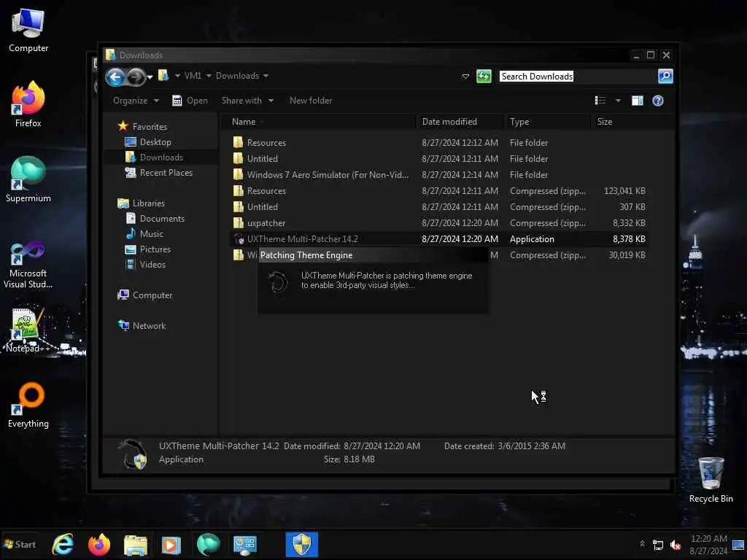Click the muted volume tray icon
Screen dimensions: 747x560
coord(675,545)
